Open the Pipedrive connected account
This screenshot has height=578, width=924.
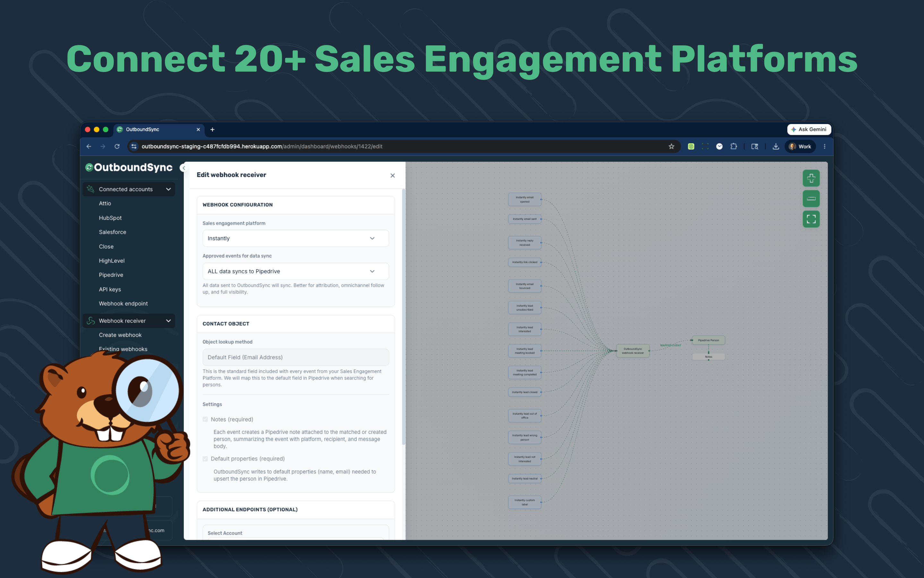tap(111, 275)
